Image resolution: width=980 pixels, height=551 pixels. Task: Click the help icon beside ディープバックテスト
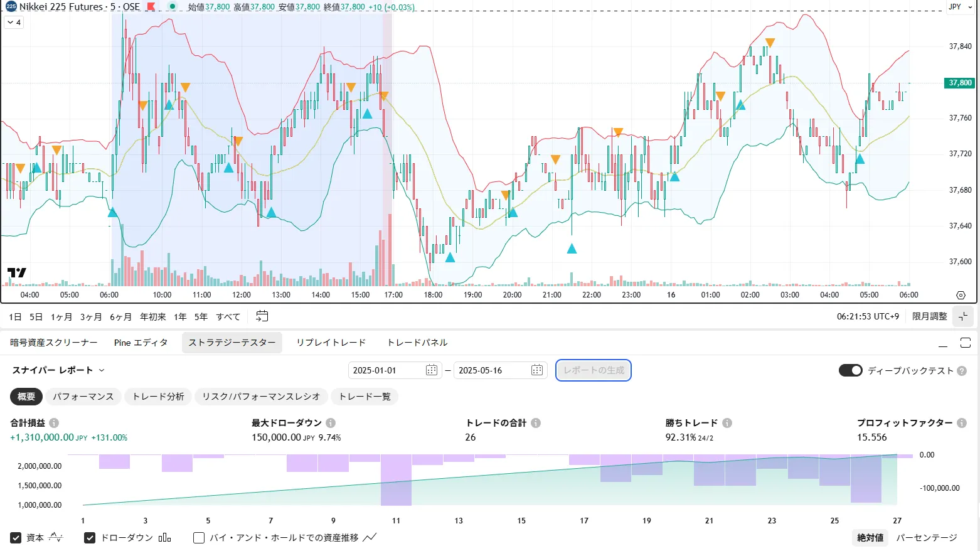pyautogui.click(x=962, y=371)
